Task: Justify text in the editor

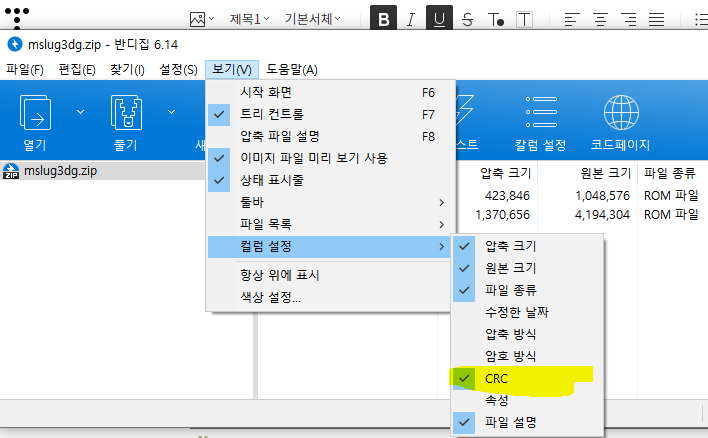Action: coord(656,19)
